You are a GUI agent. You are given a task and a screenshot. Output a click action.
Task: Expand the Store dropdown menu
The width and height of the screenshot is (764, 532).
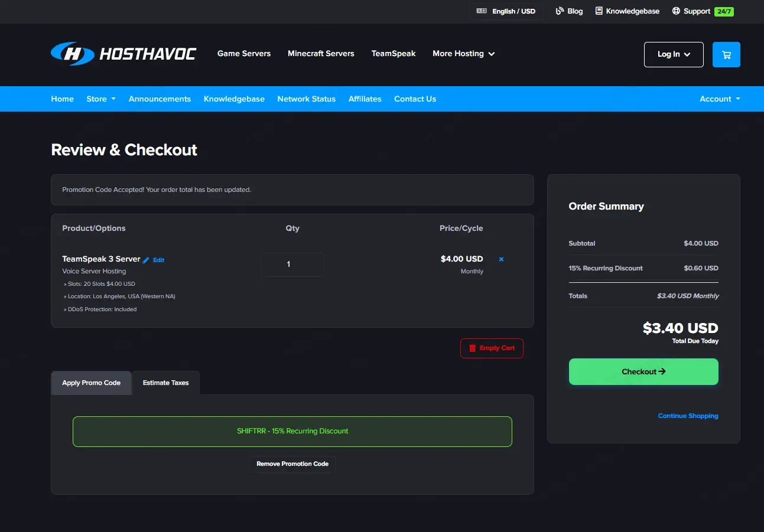(x=101, y=99)
